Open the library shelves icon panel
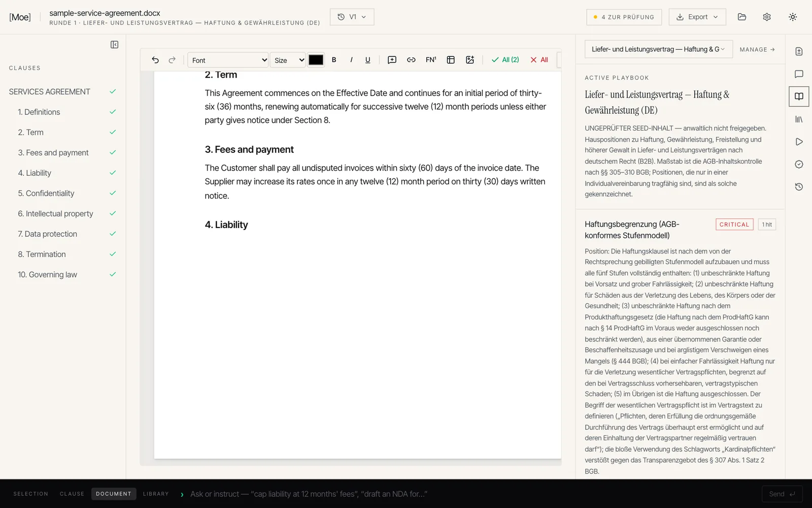Viewport: 812px width, 508px height. click(799, 119)
